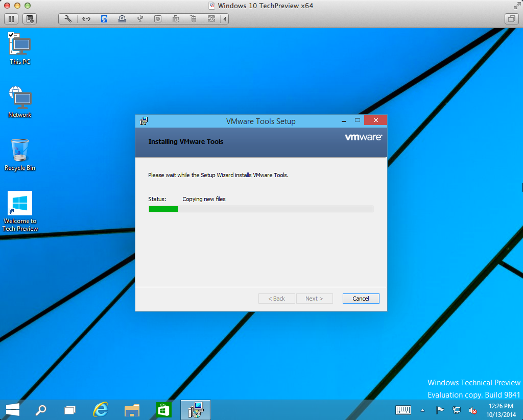Click the yellow minimize button on Mac

click(x=17, y=5)
